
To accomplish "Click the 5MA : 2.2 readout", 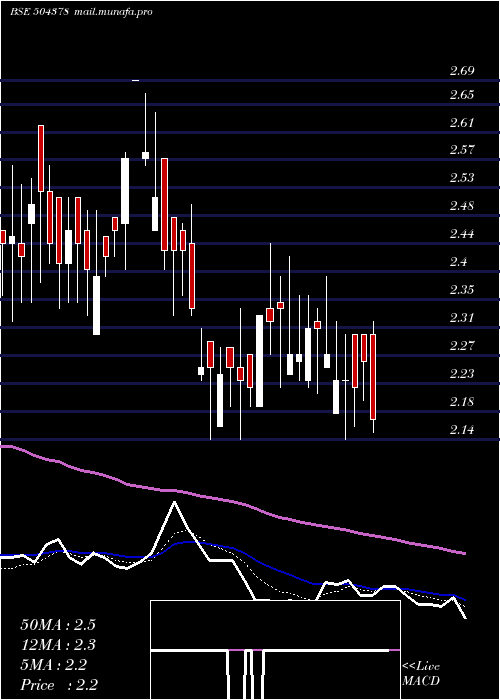I will (54, 665).
